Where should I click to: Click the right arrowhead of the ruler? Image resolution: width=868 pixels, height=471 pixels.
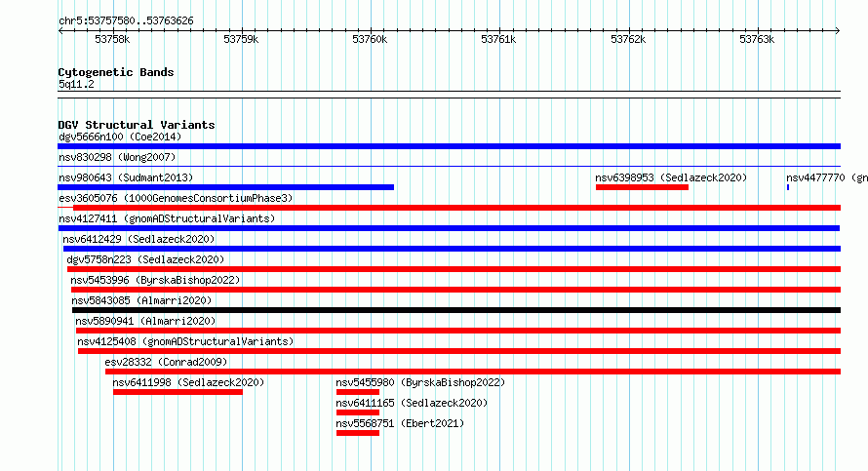point(838,31)
